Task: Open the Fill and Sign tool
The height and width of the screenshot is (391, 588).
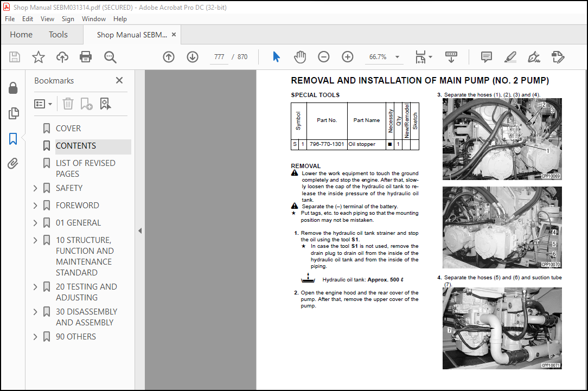Action: pos(534,57)
